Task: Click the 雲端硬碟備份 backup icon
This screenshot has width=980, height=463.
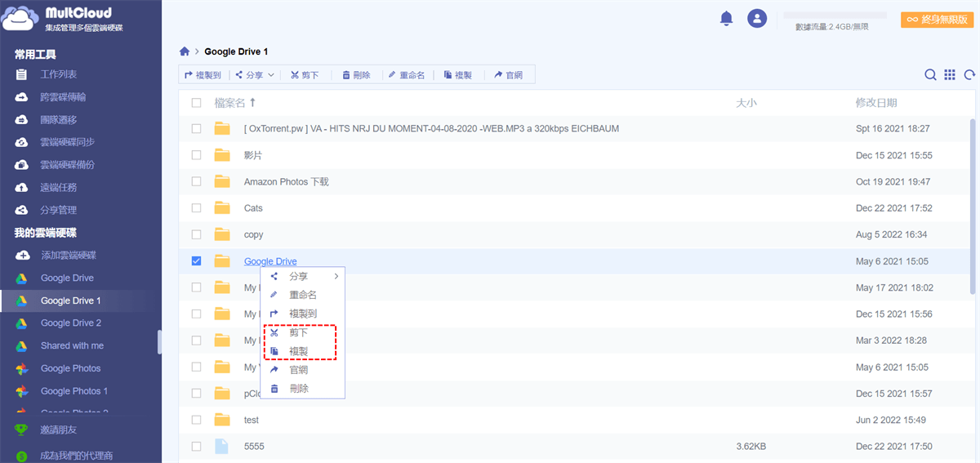Action: pyautogui.click(x=22, y=165)
